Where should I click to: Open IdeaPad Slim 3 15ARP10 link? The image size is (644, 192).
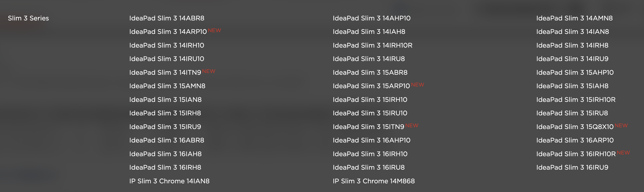point(371,86)
